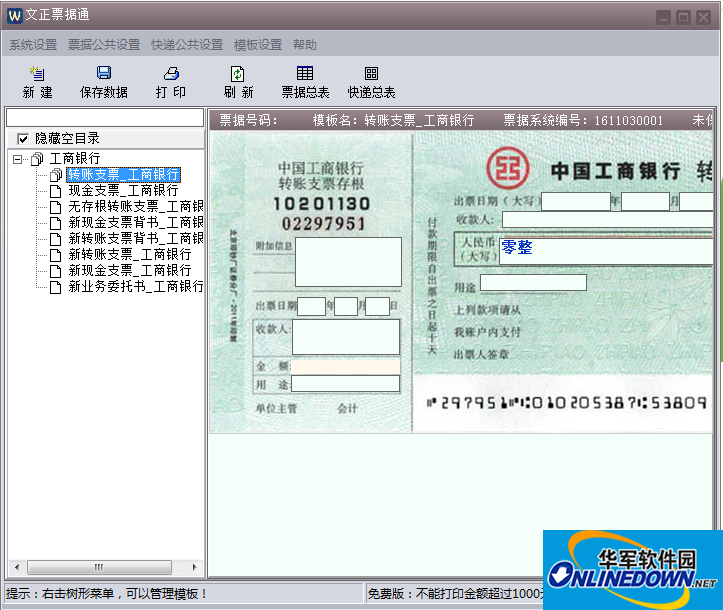723x610 pixels.
Task: Click the 票据系统编号 1611030001 text
Action: [x=583, y=120]
